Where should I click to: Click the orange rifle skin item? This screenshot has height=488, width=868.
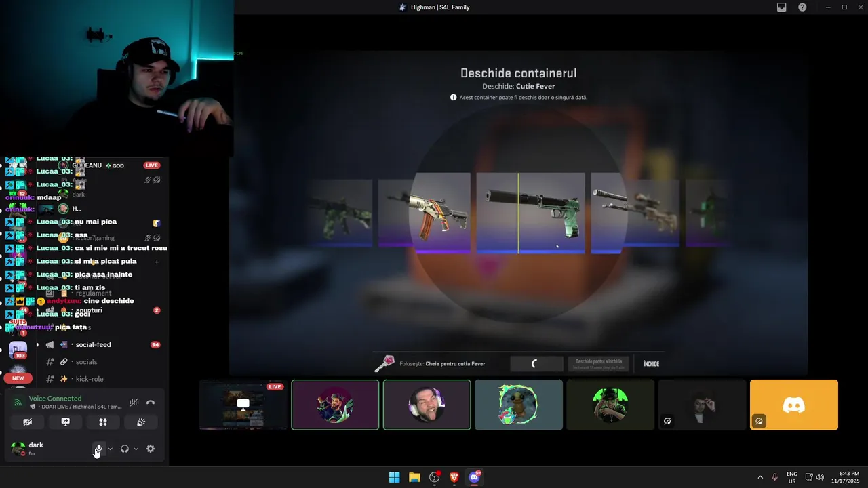424,212
